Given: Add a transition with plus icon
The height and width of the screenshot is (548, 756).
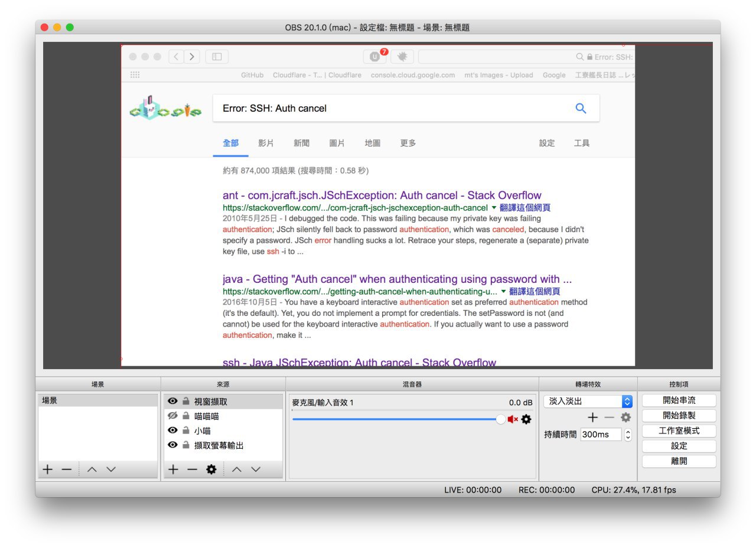Looking at the screenshot, I should pos(593,417).
